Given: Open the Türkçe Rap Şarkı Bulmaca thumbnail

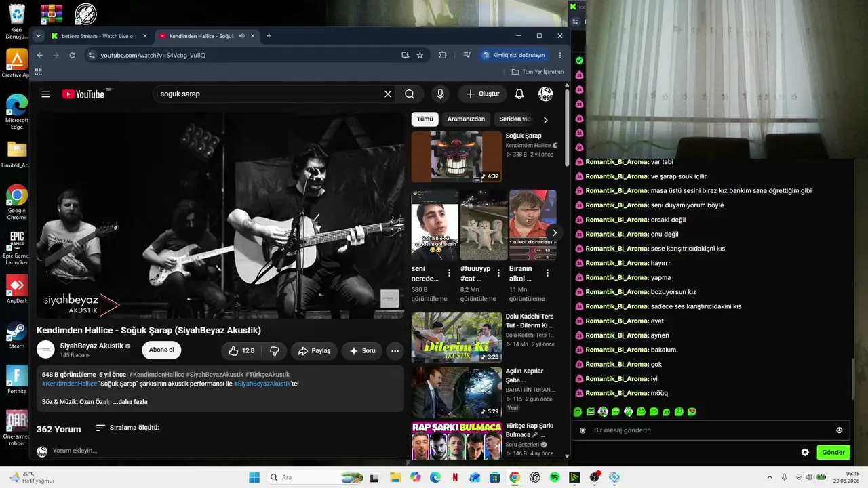Looking at the screenshot, I should click(457, 441).
